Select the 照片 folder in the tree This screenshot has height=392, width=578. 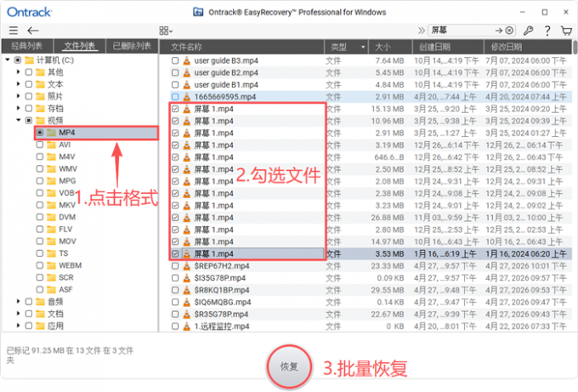pyautogui.click(x=55, y=96)
